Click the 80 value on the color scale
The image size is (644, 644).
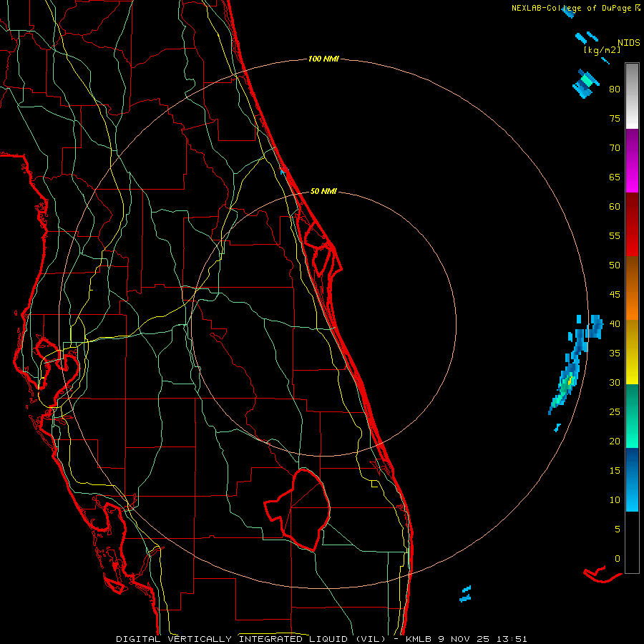(x=615, y=89)
